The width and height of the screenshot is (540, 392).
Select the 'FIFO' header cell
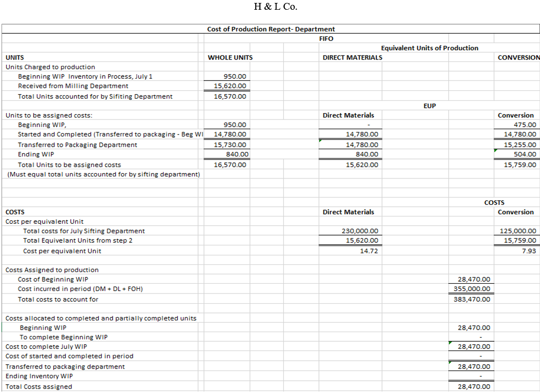point(326,39)
